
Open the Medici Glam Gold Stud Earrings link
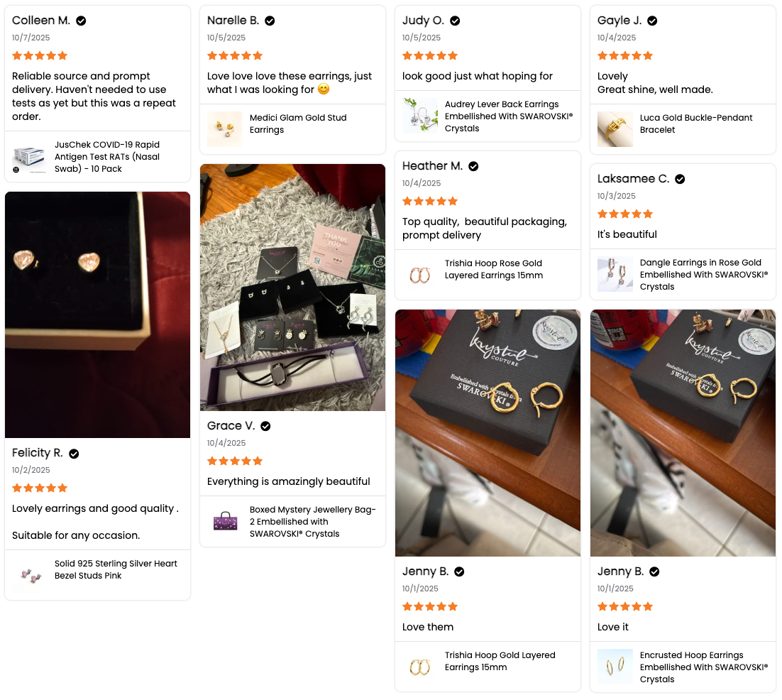click(298, 124)
